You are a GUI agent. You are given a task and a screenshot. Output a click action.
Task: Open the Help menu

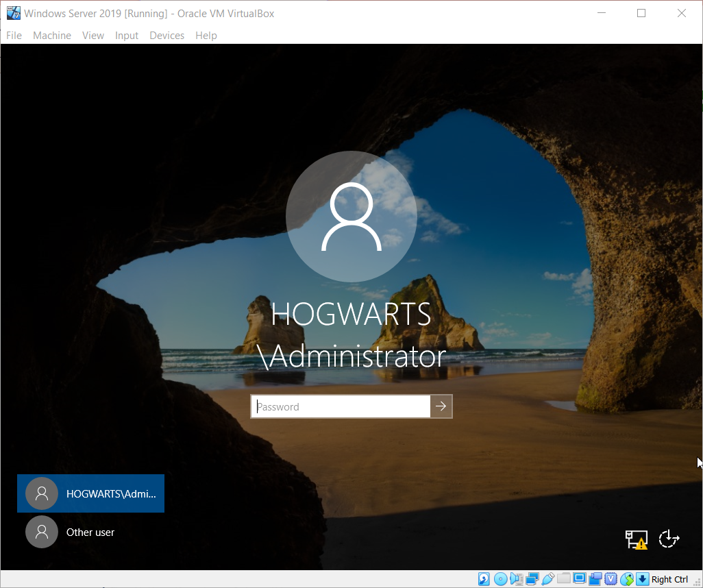pos(206,36)
